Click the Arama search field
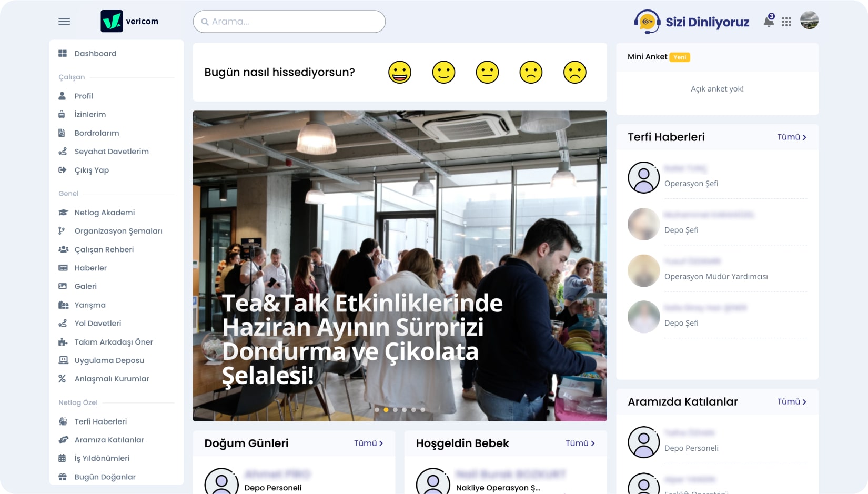 [289, 22]
